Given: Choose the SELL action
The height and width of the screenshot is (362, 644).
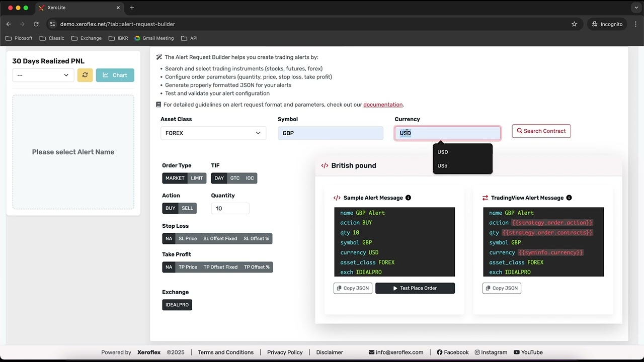Looking at the screenshot, I should (x=187, y=208).
